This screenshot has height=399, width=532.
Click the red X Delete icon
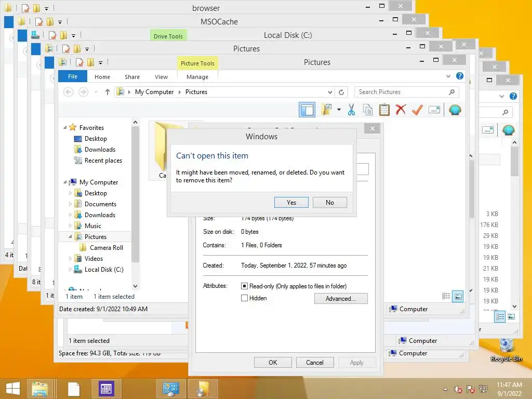click(x=401, y=110)
